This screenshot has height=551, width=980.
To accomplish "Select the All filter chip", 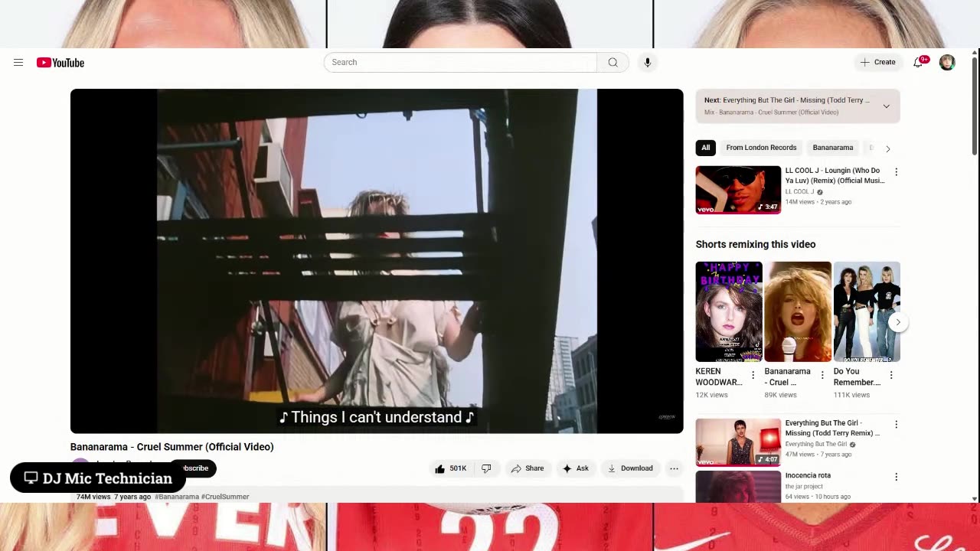I will [x=706, y=148].
